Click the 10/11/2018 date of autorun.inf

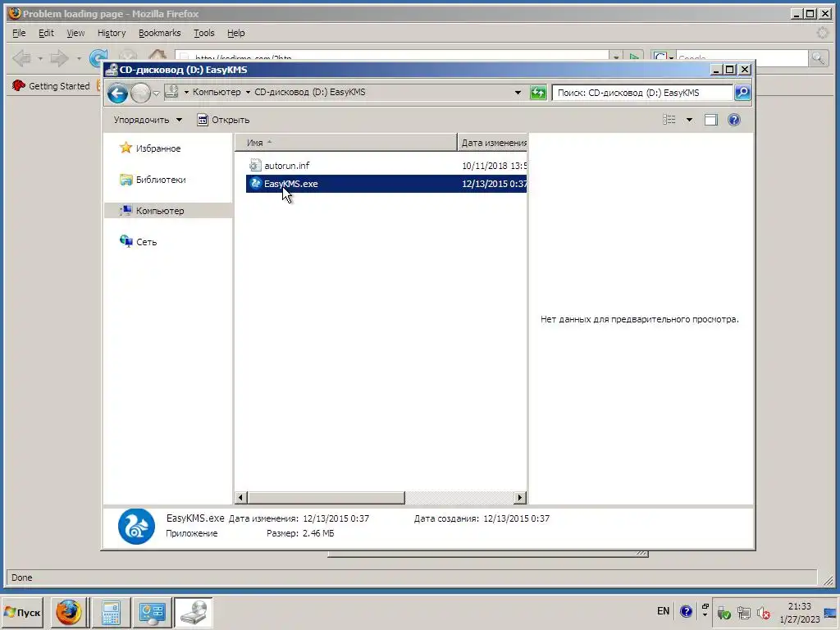(x=494, y=166)
